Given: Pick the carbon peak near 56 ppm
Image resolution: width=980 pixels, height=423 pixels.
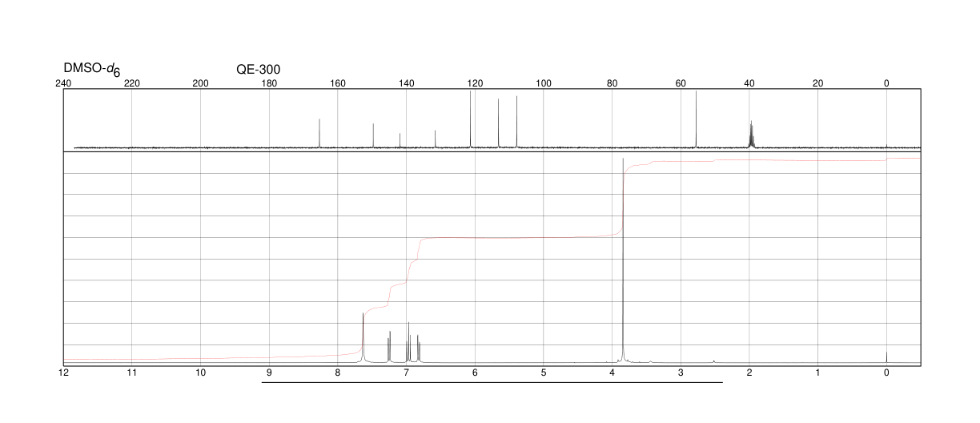Looking at the screenshot, I should [x=696, y=119].
